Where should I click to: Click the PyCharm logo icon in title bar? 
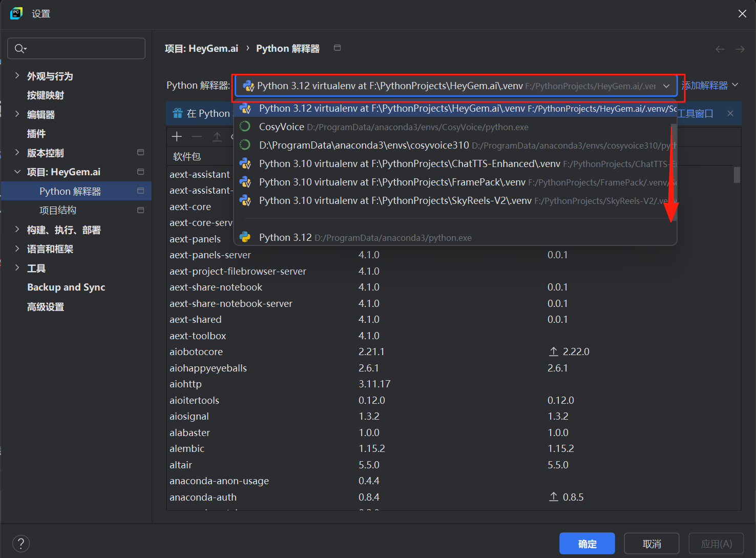tap(16, 13)
